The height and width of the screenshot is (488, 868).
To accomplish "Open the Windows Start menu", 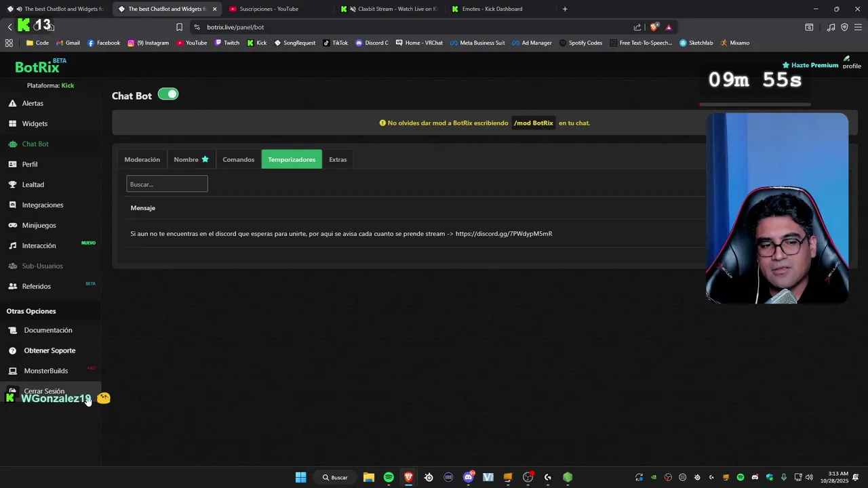I will pyautogui.click(x=300, y=477).
